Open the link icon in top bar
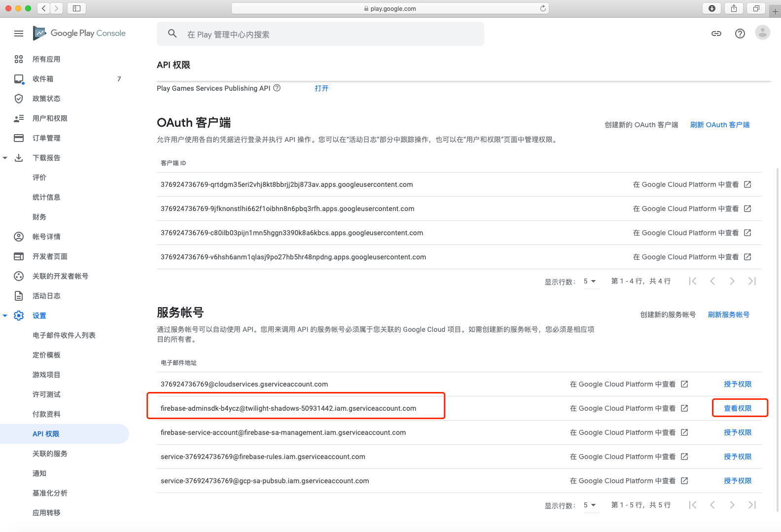This screenshot has width=781, height=532. 716,34
